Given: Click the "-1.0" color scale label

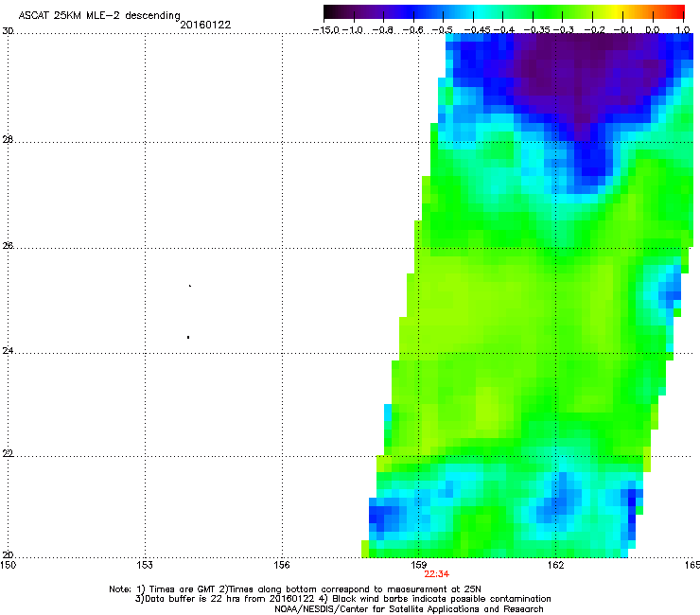Looking at the screenshot, I should (354, 30).
